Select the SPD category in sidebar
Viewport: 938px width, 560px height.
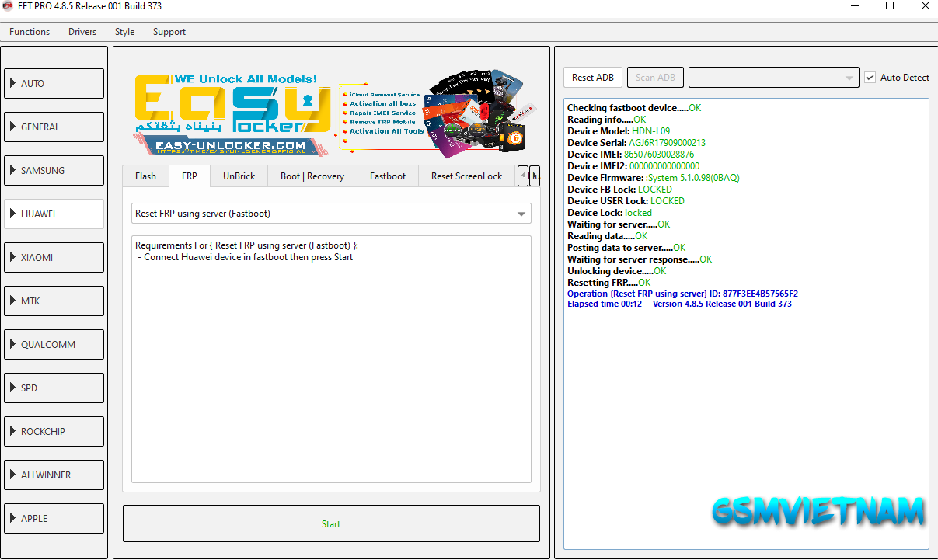(x=54, y=388)
